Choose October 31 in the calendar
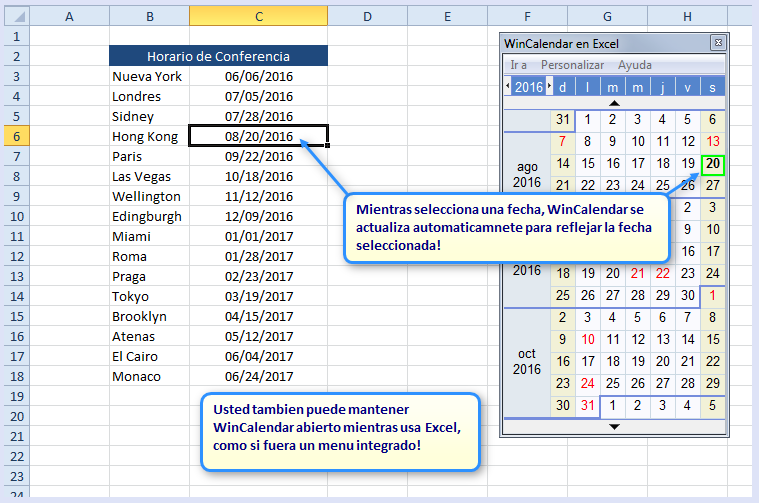Image resolution: width=759 pixels, height=503 pixels. (x=588, y=406)
